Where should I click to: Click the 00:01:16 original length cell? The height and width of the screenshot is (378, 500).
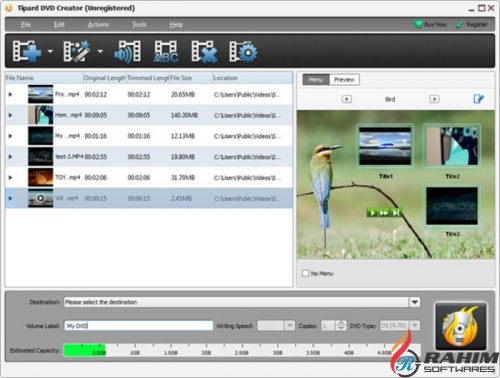tap(96, 136)
